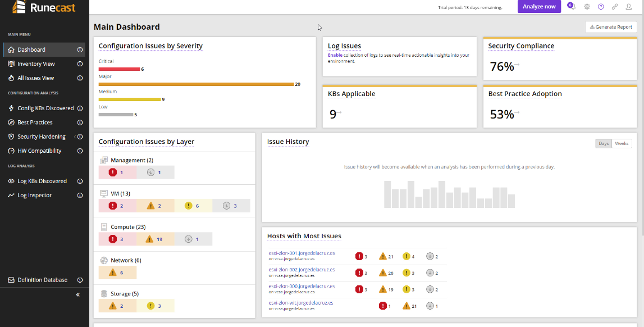This screenshot has height=327, width=644.
Task: Expand Security Hardening submenu arrow
Action: point(75,137)
